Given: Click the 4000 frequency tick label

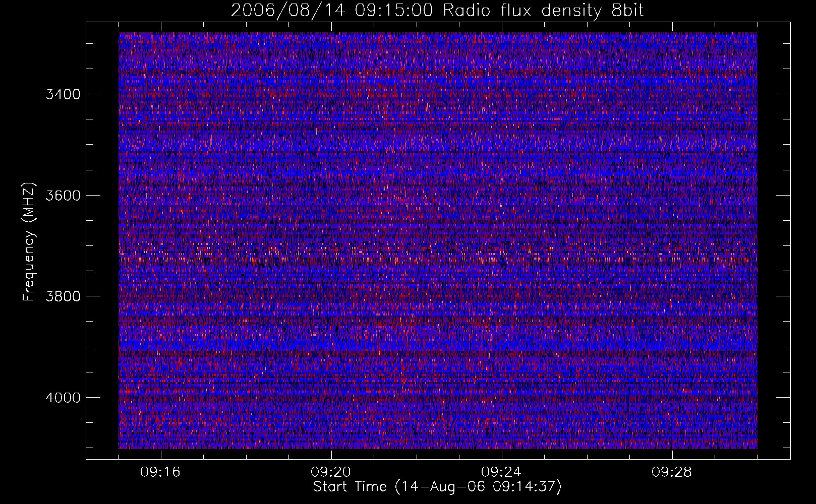Looking at the screenshot, I should [63, 398].
